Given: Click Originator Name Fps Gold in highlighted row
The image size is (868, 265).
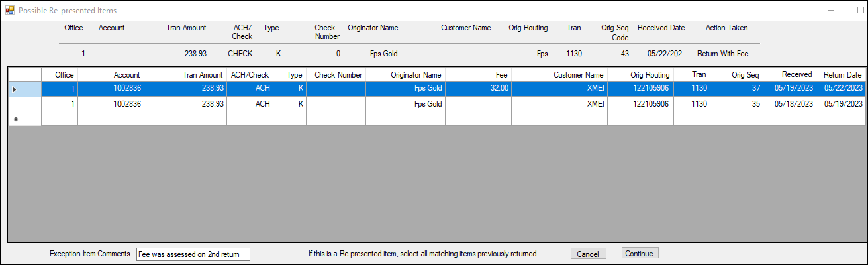Looking at the screenshot, I should click(x=405, y=89).
